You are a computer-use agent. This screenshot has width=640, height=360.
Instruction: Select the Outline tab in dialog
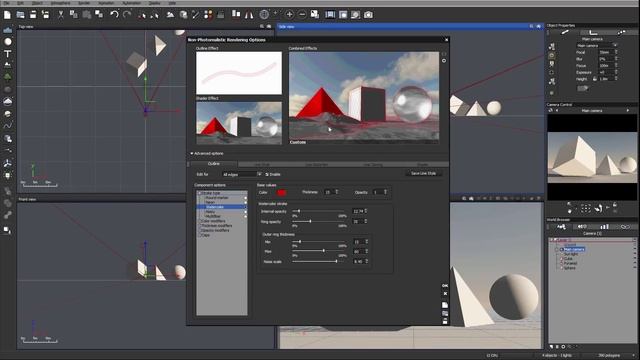click(x=214, y=164)
